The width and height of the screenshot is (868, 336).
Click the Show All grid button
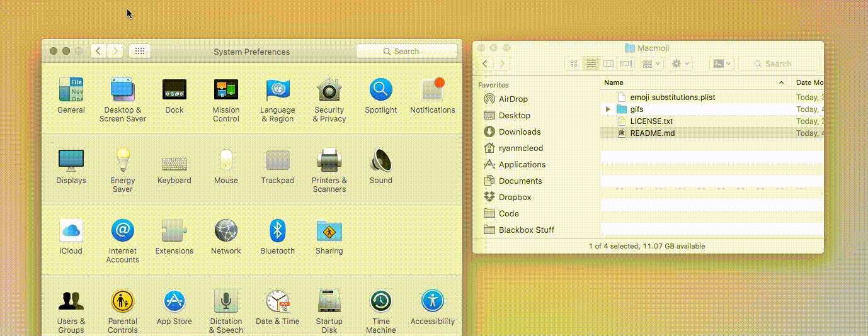[x=140, y=51]
